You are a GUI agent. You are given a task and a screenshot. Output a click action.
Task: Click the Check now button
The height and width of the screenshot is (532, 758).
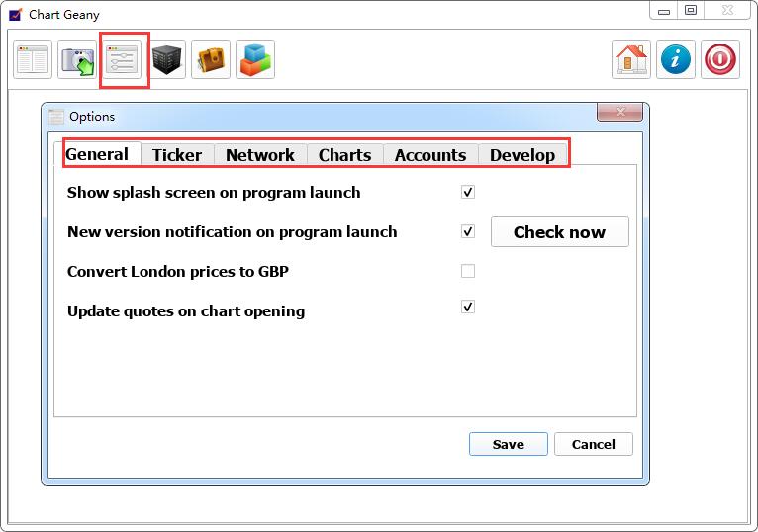[x=560, y=232]
